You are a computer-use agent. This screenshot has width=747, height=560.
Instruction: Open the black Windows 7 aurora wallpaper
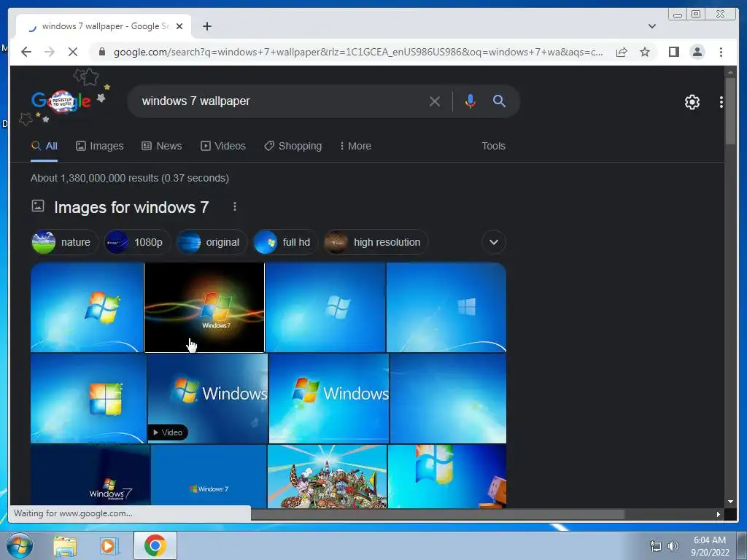point(204,307)
